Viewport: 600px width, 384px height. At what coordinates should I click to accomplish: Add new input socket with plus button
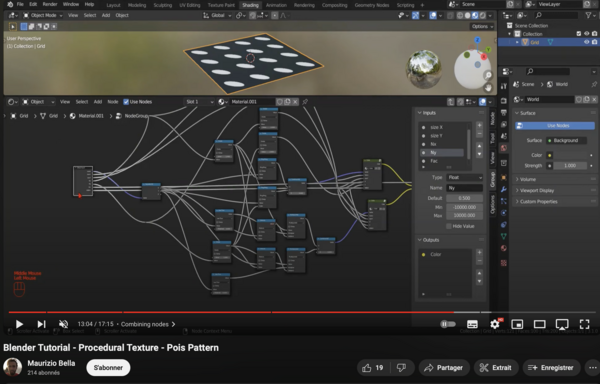[x=479, y=125]
